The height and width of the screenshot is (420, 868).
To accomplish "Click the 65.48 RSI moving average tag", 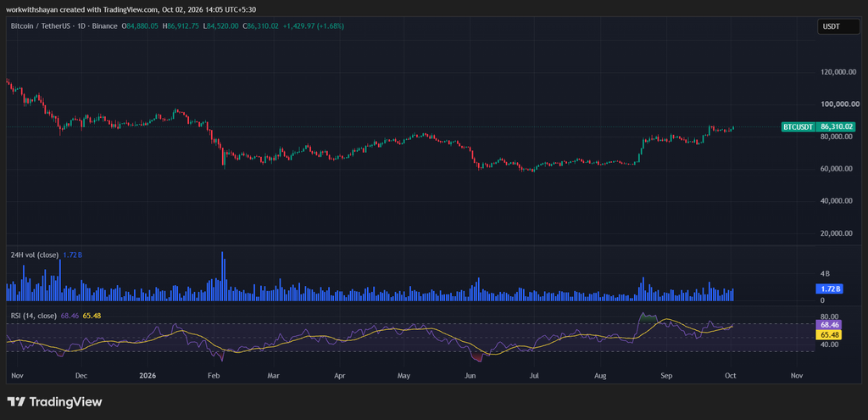I will [829, 334].
